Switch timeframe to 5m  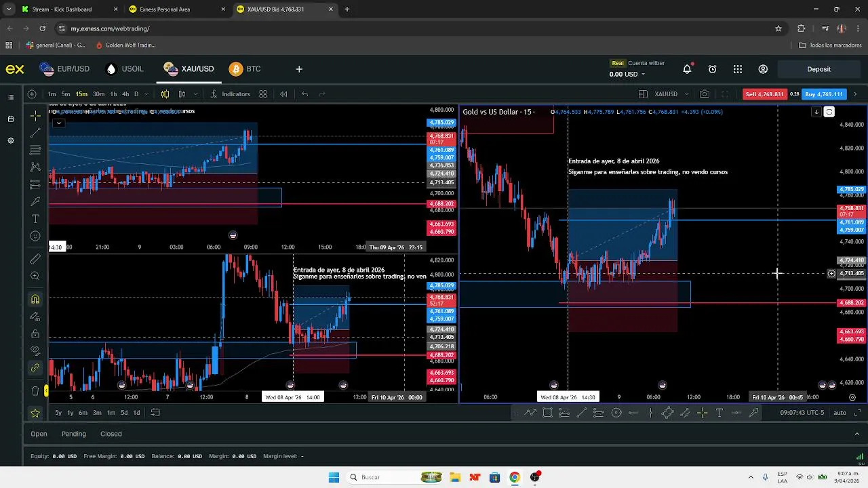pos(66,94)
